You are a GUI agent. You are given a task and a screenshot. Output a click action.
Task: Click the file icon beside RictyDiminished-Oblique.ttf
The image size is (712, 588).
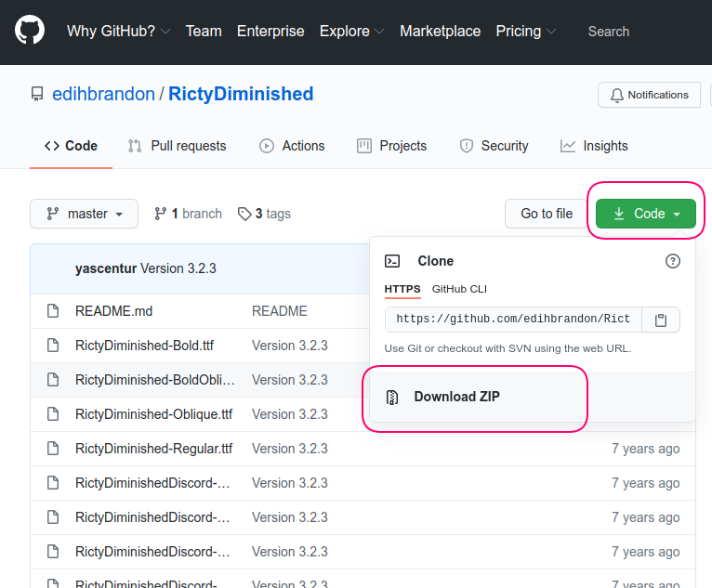pos(53,414)
